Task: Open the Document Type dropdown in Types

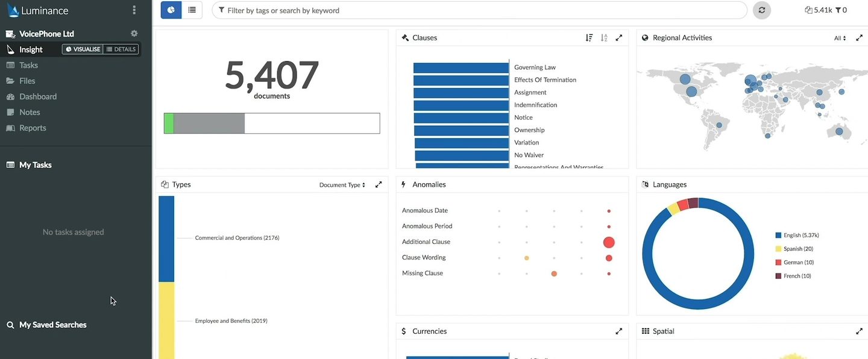Action: click(342, 185)
